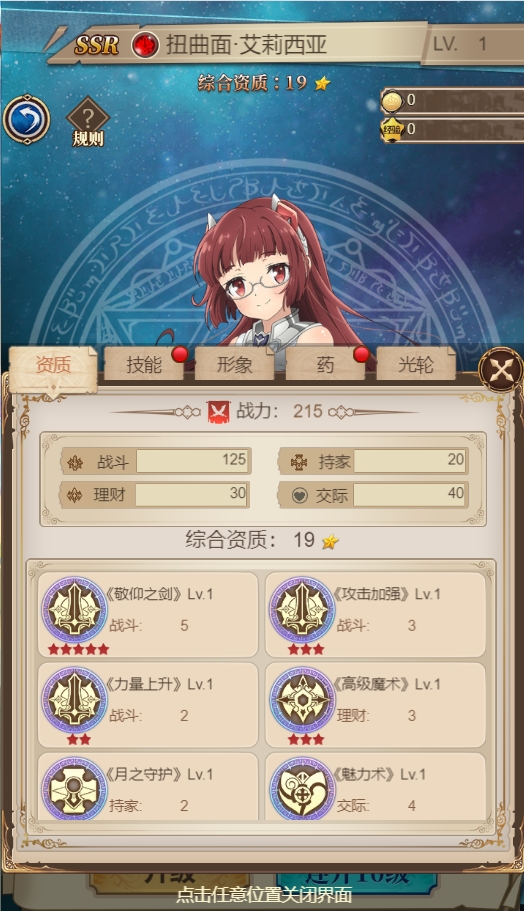The image size is (524, 911).
Task: Select the 攻击加强 skill icon
Action: [302, 609]
